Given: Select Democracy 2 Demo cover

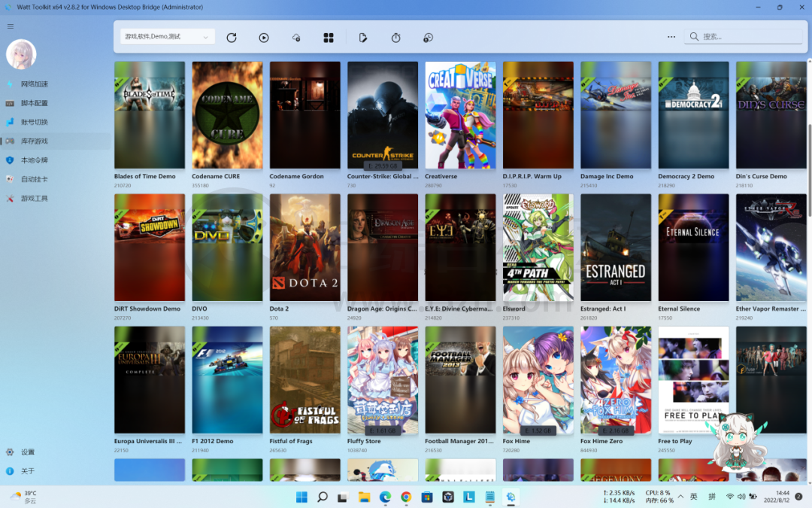Looking at the screenshot, I should tap(693, 115).
